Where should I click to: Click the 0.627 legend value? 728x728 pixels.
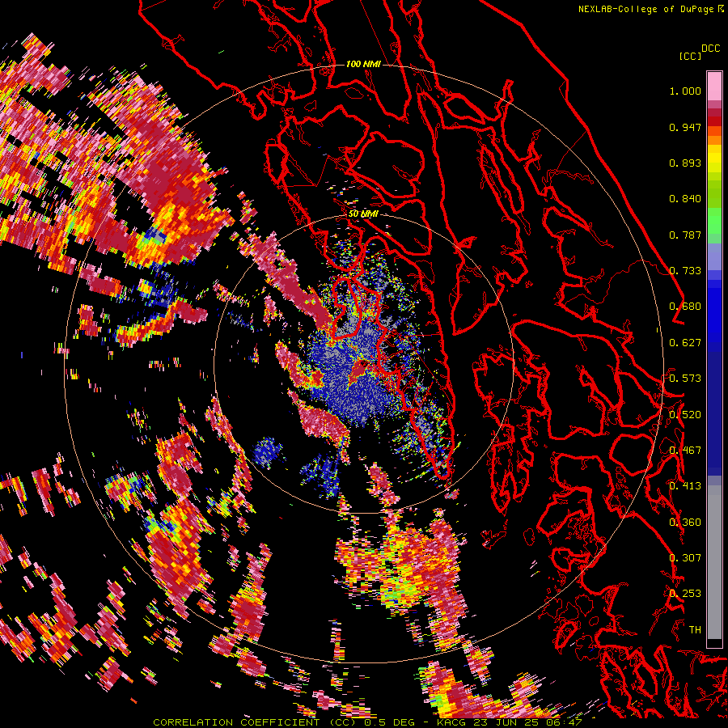coord(685,343)
